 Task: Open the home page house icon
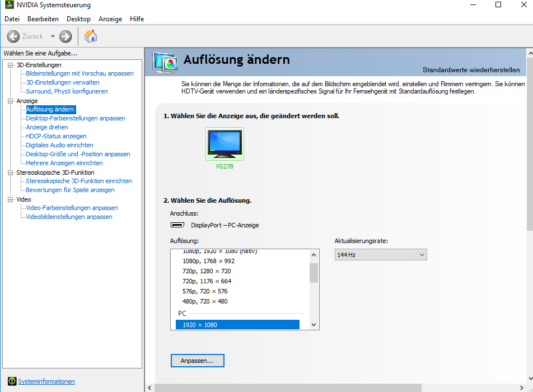pyautogui.click(x=91, y=36)
